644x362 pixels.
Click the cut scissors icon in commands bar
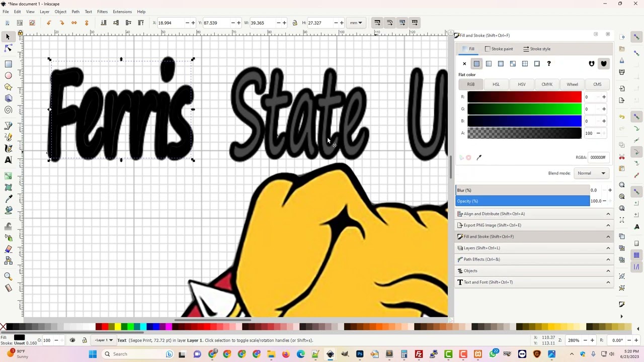click(622, 157)
